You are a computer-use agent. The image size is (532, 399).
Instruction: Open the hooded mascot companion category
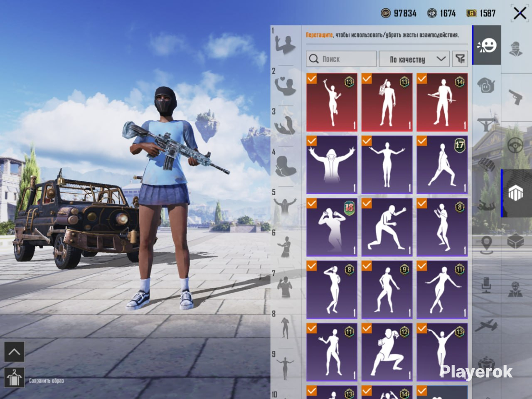(x=486, y=85)
